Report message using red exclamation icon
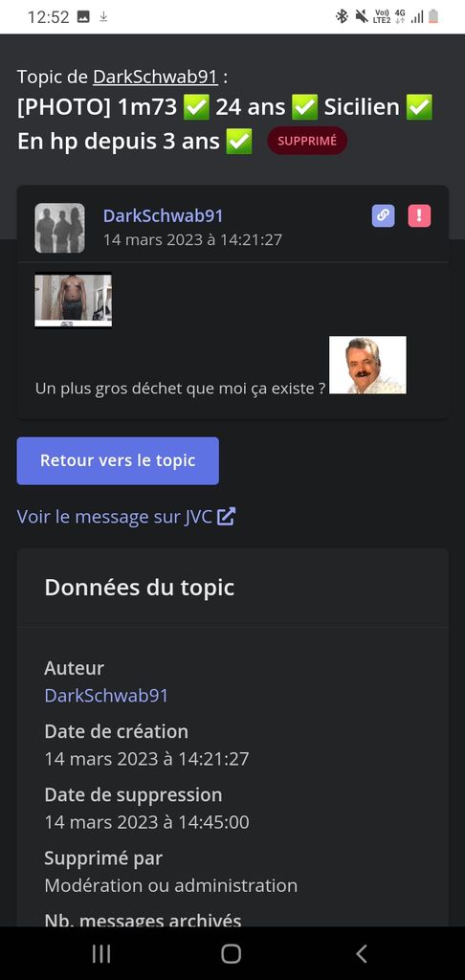 tap(419, 216)
